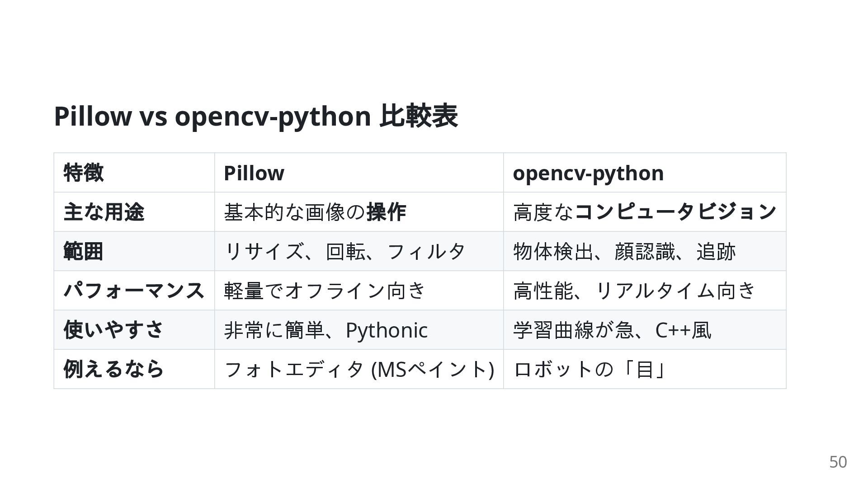Viewport: 868px width, 488px height.
Task: Select the 'パフォーマンス' row label
Action: tap(134, 291)
